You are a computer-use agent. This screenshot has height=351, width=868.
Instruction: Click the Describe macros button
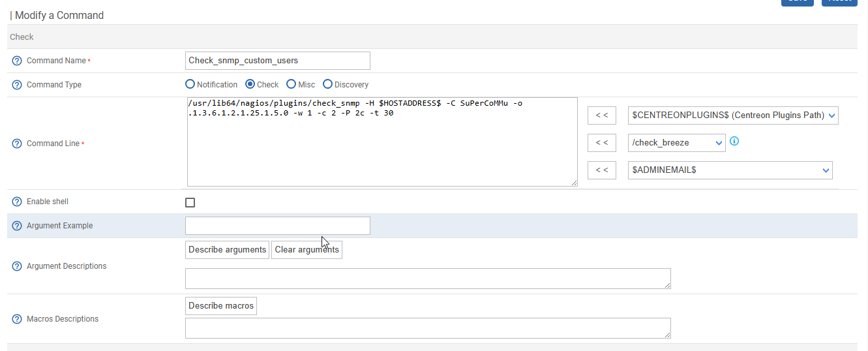tap(221, 306)
